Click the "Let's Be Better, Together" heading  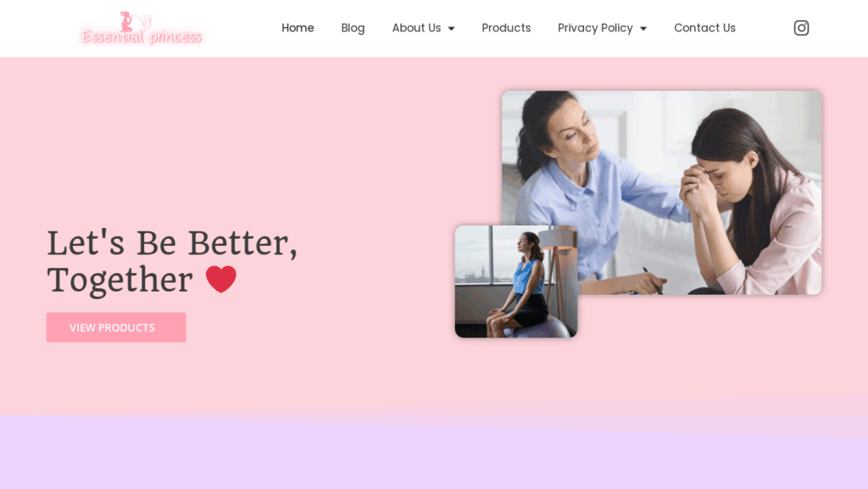(x=172, y=262)
